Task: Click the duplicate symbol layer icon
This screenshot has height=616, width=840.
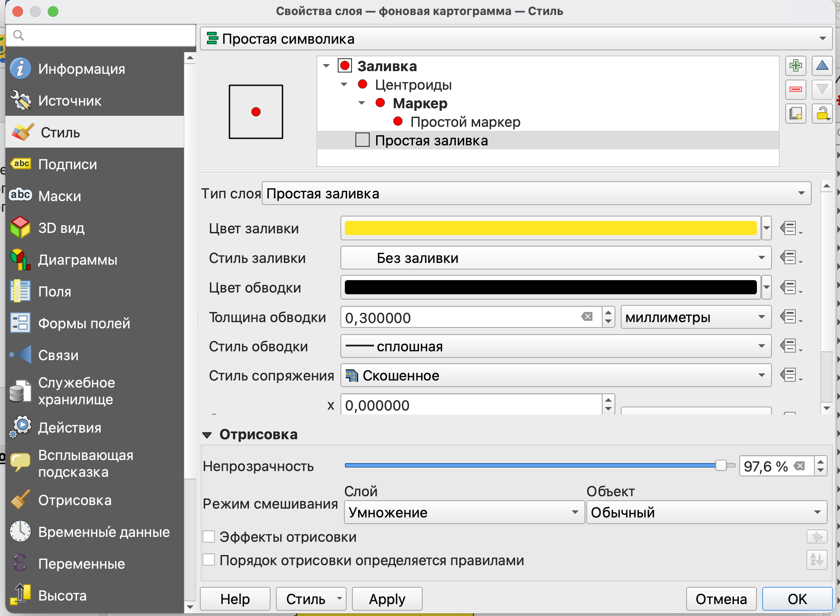Action: pyautogui.click(x=795, y=114)
